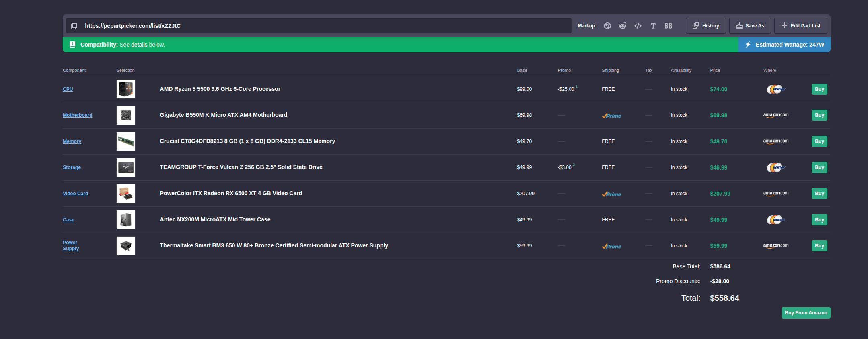
Task: Select the PCPartPicker markup cube icon
Action: [607, 26]
